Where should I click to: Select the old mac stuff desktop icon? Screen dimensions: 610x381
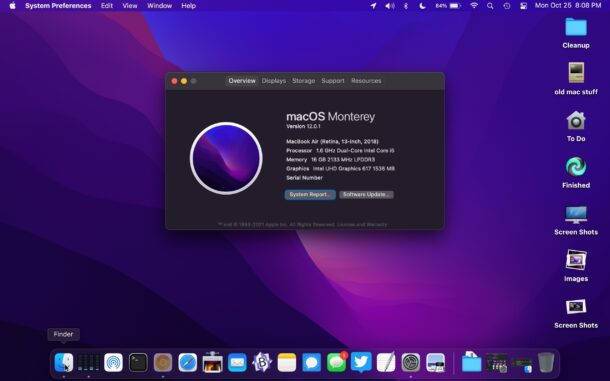click(576, 79)
